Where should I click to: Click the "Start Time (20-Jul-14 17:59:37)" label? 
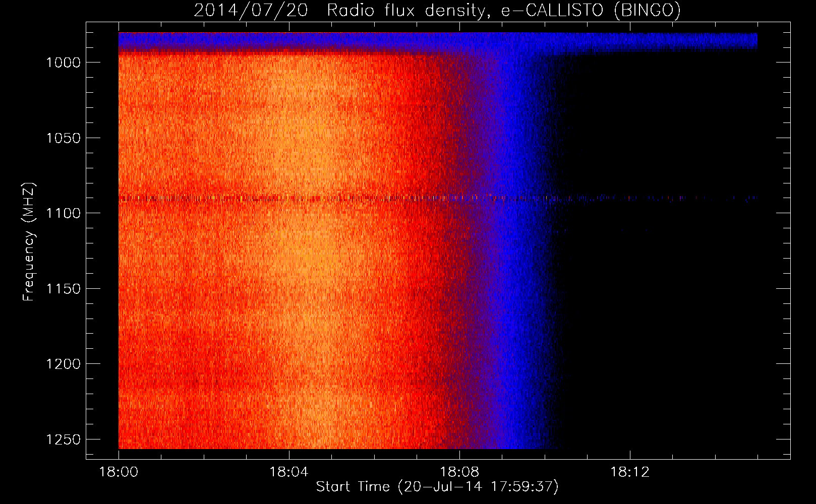(x=437, y=486)
